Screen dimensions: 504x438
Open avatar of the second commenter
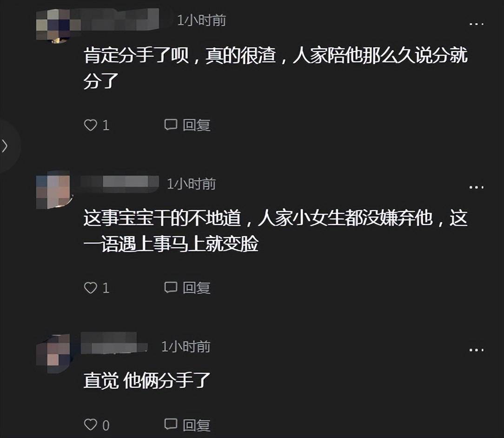tap(53, 190)
